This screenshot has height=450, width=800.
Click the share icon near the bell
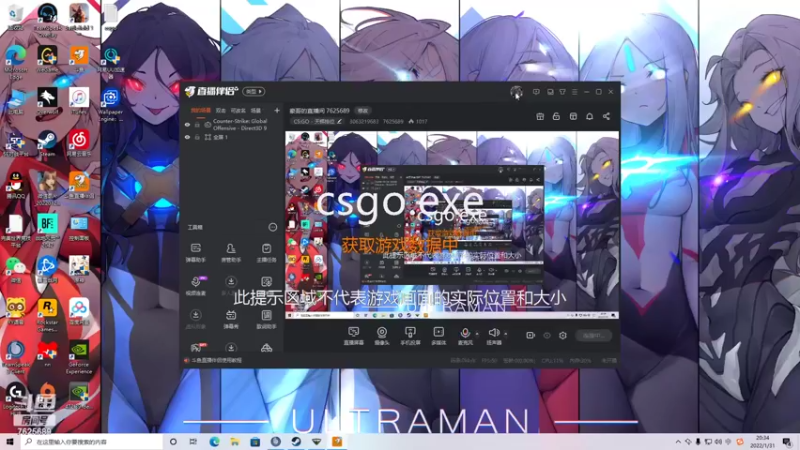point(606,116)
